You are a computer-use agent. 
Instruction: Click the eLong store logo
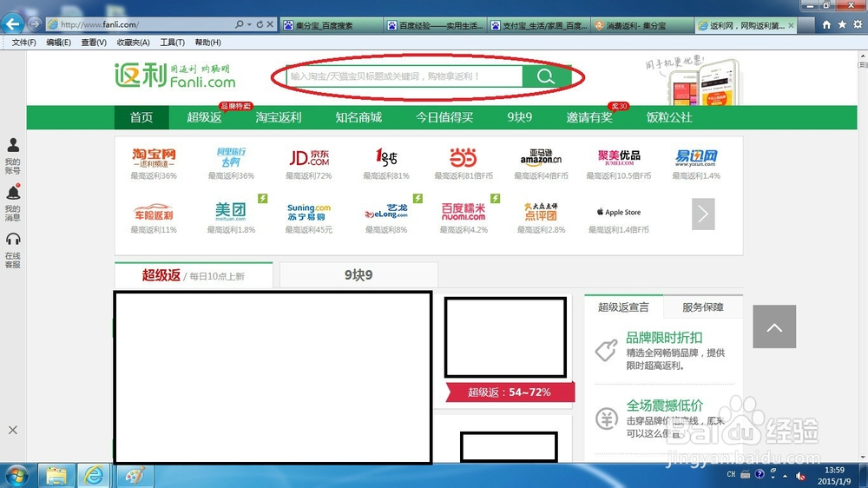pyautogui.click(x=386, y=211)
